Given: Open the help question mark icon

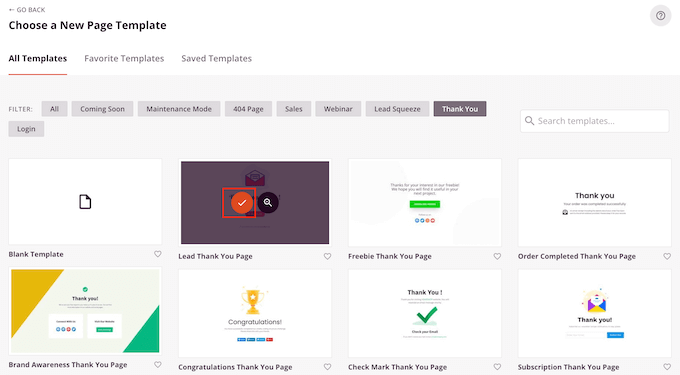Looking at the screenshot, I should coord(660,16).
